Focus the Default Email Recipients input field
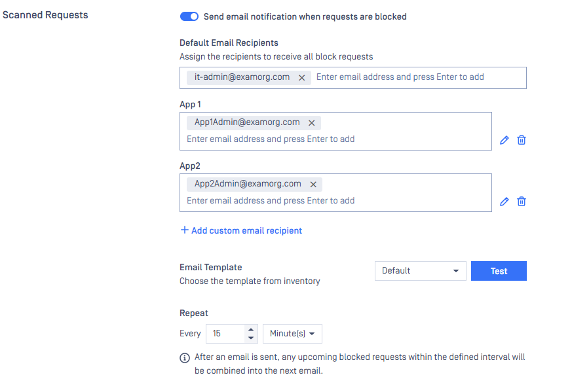Screen dimensions: 572x392 [x=419, y=77]
